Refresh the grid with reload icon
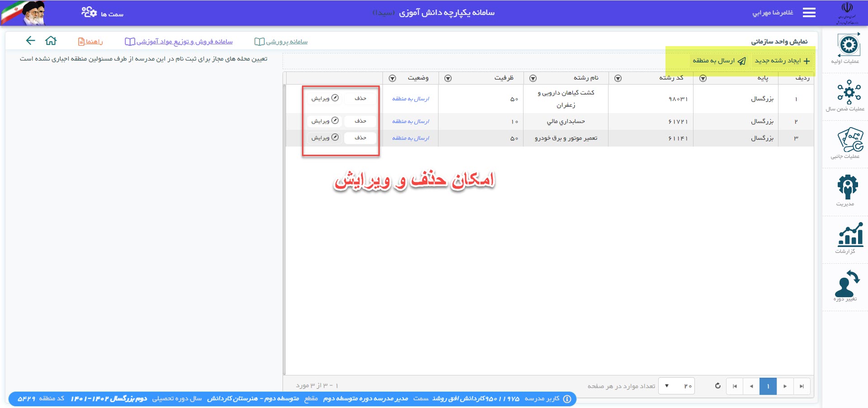This screenshot has height=408, width=868. pos(717,386)
